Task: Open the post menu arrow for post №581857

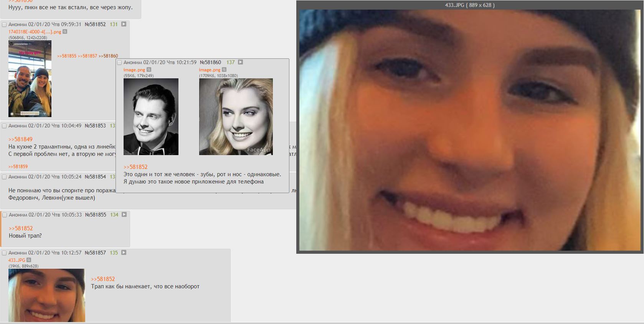Action: click(124, 253)
